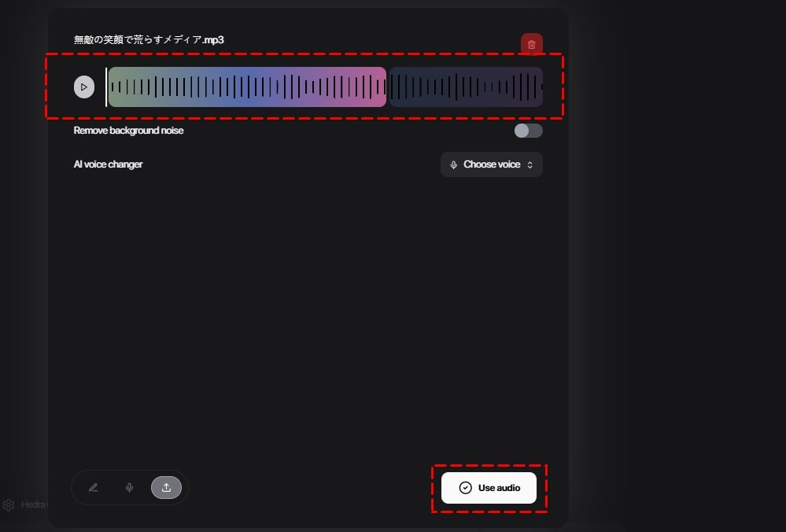Open the Choose voice dropdown
The width and height of the screenshot is (786, 532).
tap(491, 164)
